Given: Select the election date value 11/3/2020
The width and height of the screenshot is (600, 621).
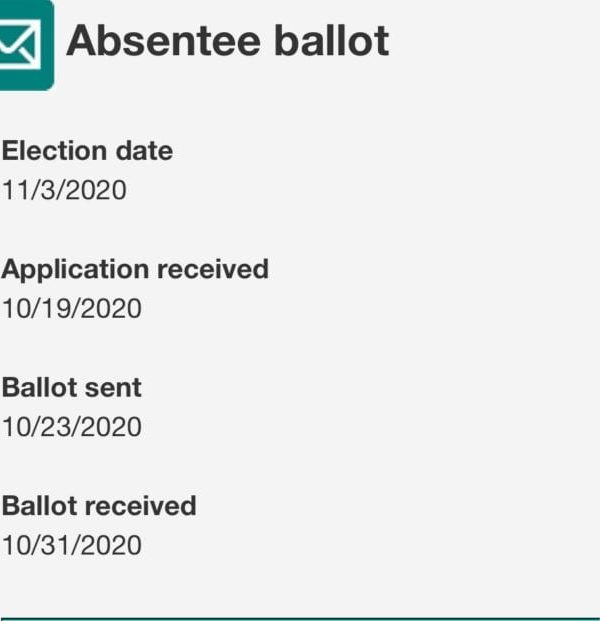Looking at the screenshot, I should [64, 190].
